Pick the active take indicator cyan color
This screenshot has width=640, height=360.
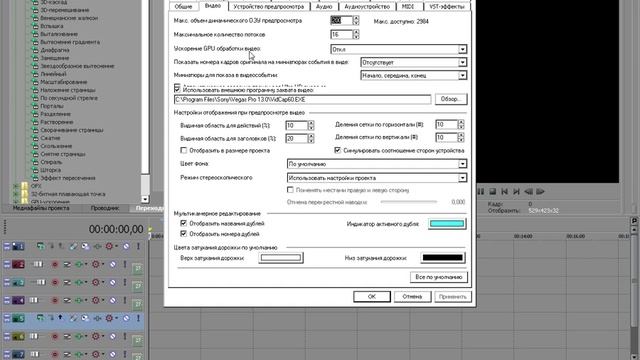coord(447,223)
